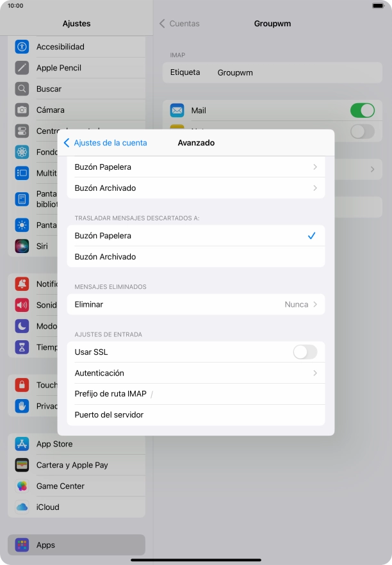Open Buzón Papelera mailbox chooser at top
The image size is (392, 565).
[x=195, y=167]
